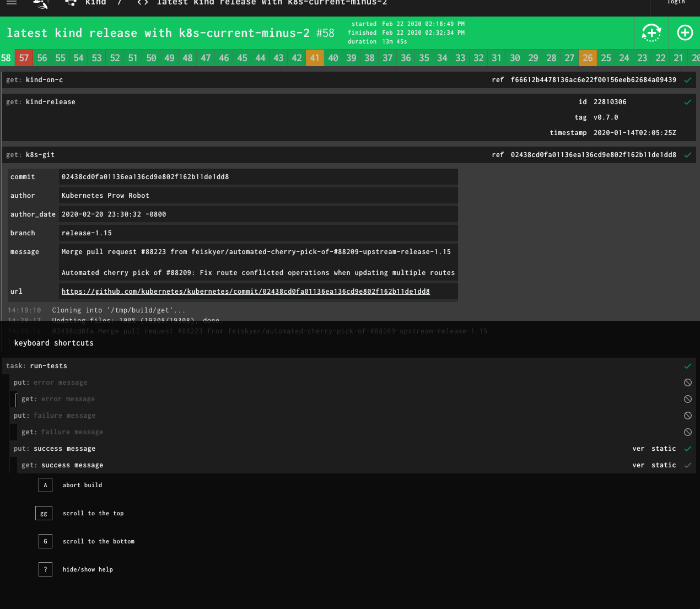The image size is (700, 609).
Task: Click author_date value '2020-02-20 23:30:32 -0800'
Action: click(x=114, y=214)
